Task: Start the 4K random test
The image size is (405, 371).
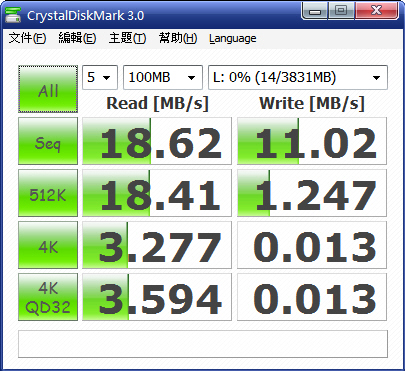Action: [x=48, y=245]
